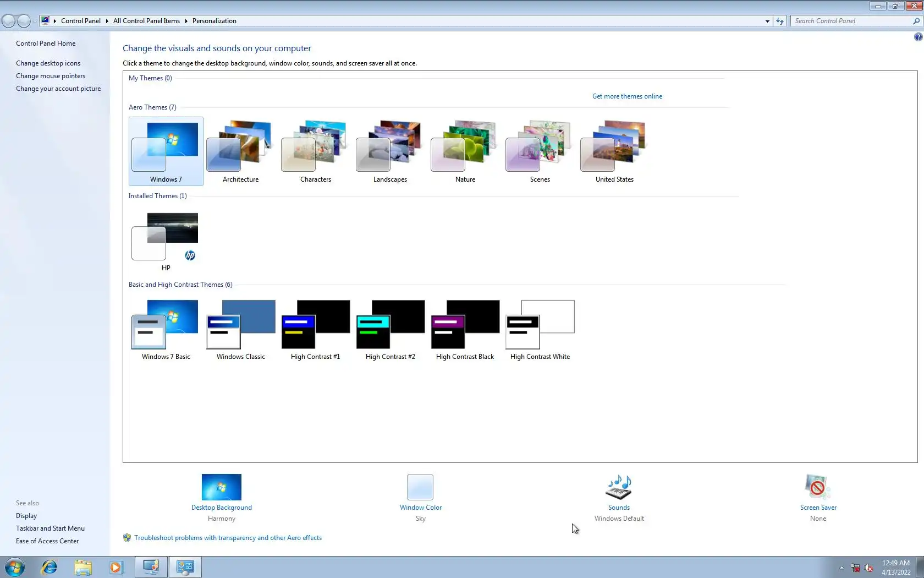
Task: Open Change desktop icons link
Action: [x=48, y=63]
